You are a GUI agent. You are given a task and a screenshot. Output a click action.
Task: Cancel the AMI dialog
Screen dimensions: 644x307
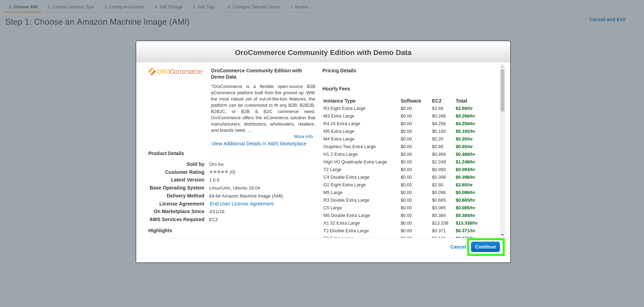(458, 247)
